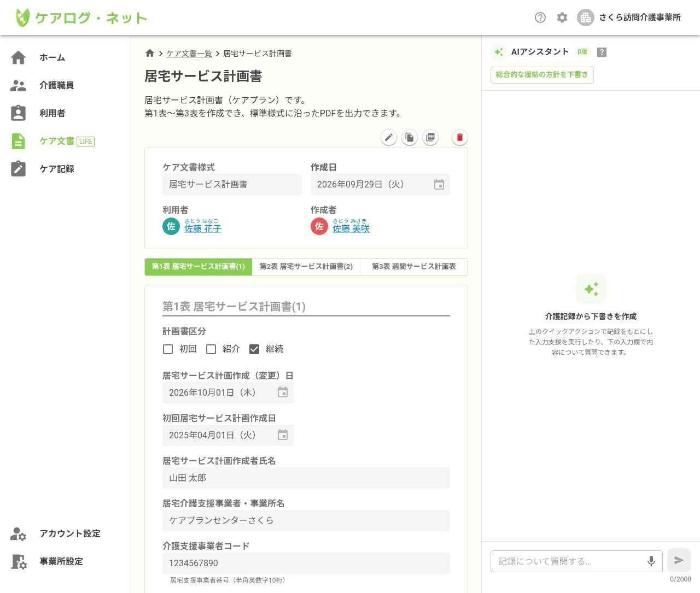The height and width of the screenshot is (593, 700).
Task: Switch to 第2表 居宅サービス計画書(2) tab
Action: [x=306, y=267]
